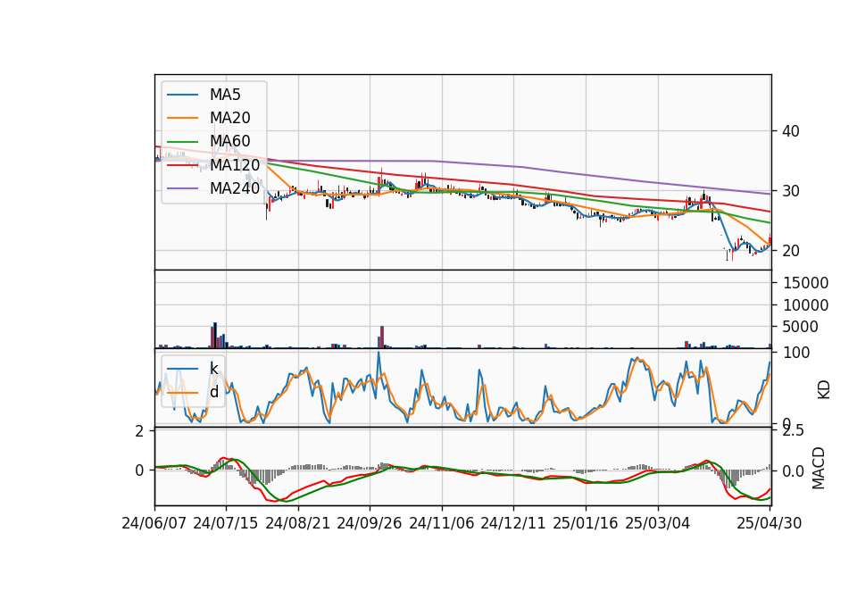Click the volume axis value 15000
857x616 pixels.
805,283
